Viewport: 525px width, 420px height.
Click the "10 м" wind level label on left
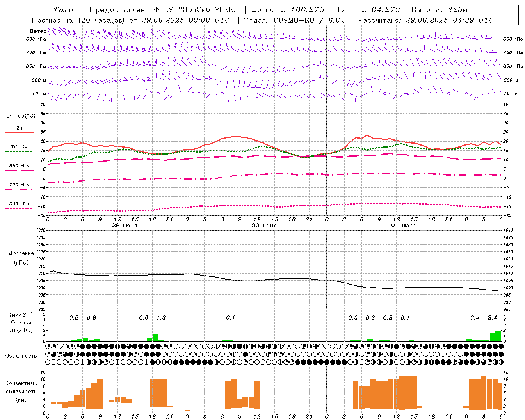(x=39, y=94)
